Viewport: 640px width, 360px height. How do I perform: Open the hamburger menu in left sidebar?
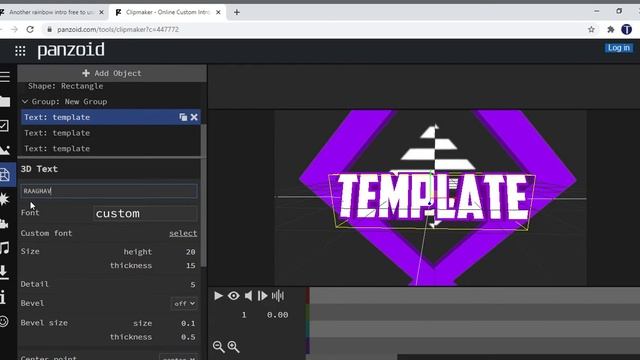coord(5,76)
